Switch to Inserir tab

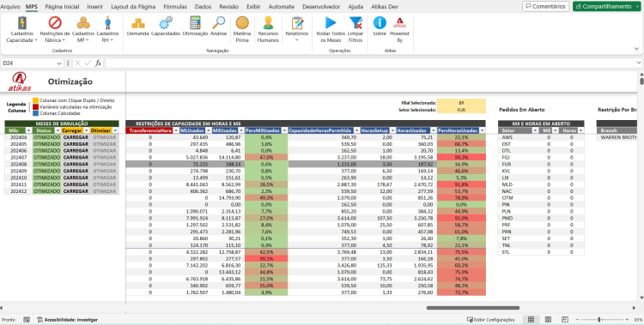coord(94,7)
